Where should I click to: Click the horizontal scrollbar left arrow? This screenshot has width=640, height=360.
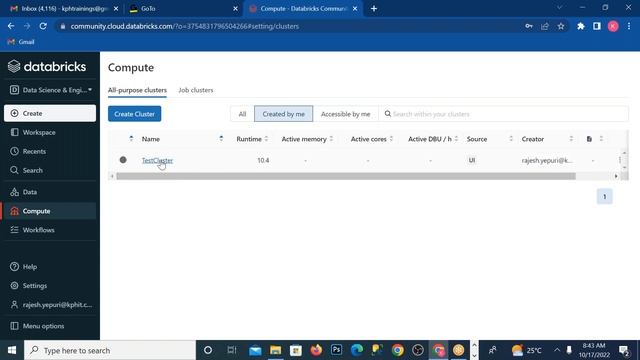pos(112,176)
